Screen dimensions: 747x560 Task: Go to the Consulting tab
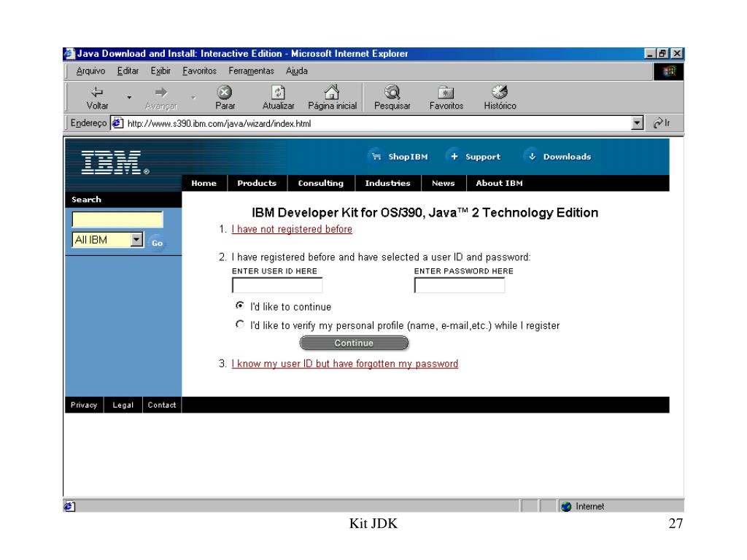(321, 183)
